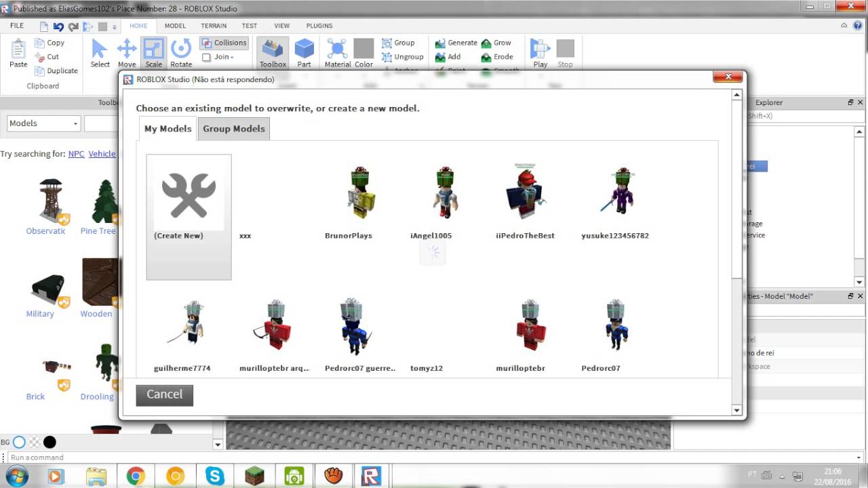
Task: Switch to the HOME ribbon tab
Action: click(138, 26)
